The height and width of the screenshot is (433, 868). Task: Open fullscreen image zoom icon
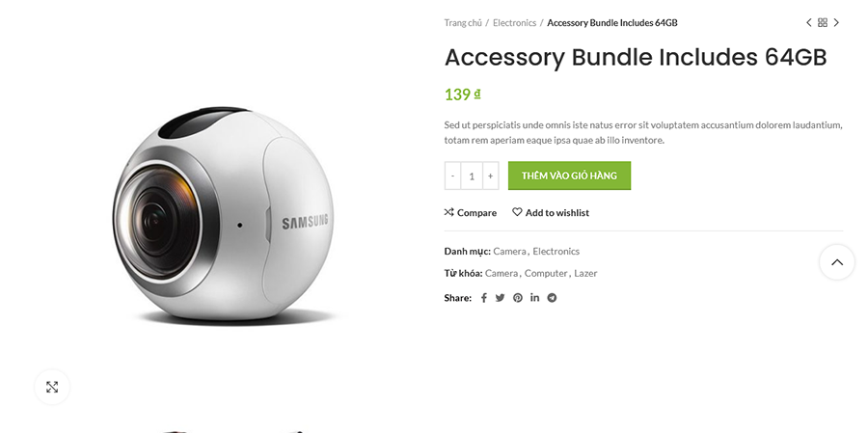pos(52,387)
